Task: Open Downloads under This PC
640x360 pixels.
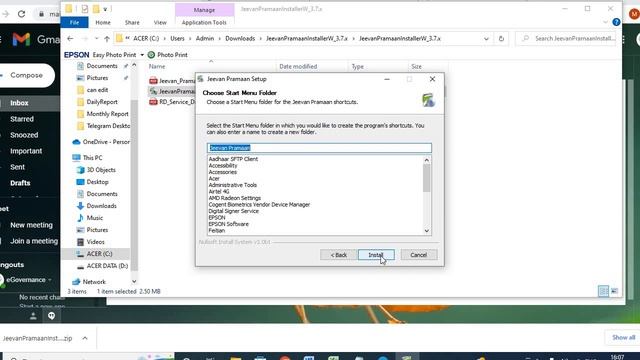Action: pos(97,206)
